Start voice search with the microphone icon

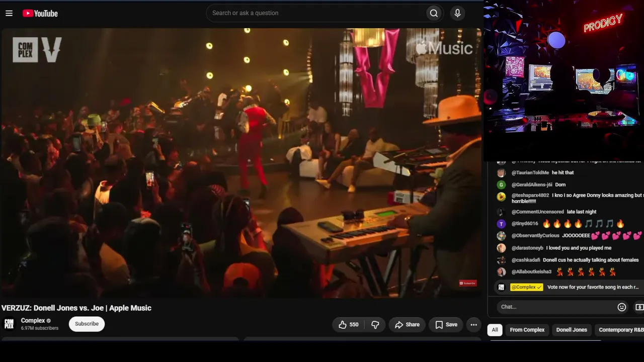click(457, 13)
